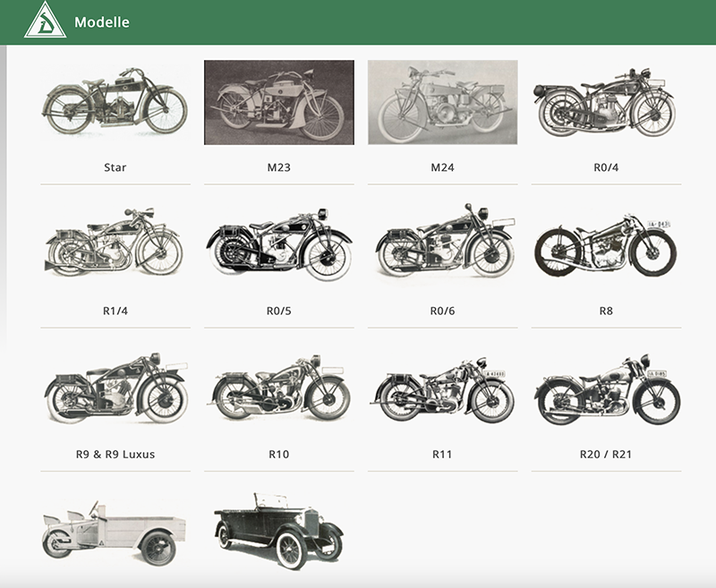Open the vintage open-top car image
Screen dimensions: 716x588
(x=279, y=532)
